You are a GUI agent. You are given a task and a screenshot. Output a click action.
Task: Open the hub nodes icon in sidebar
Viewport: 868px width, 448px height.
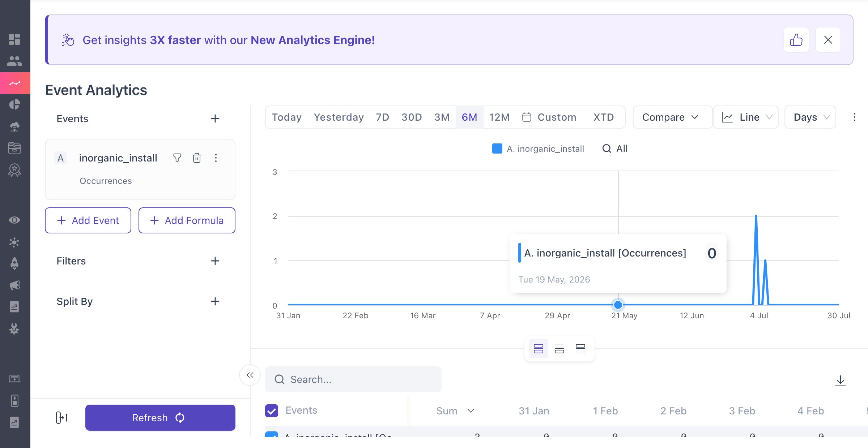click(14, 242)
